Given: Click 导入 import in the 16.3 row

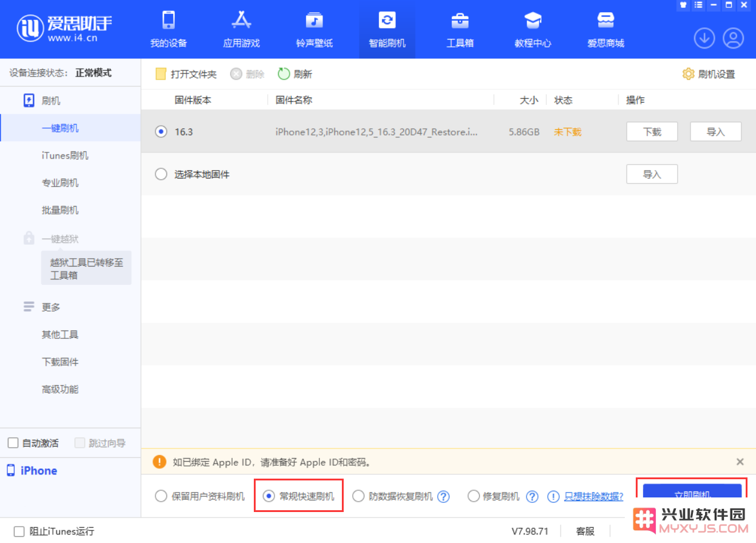Looking at the screenshot, I should (x=716, y=132).
